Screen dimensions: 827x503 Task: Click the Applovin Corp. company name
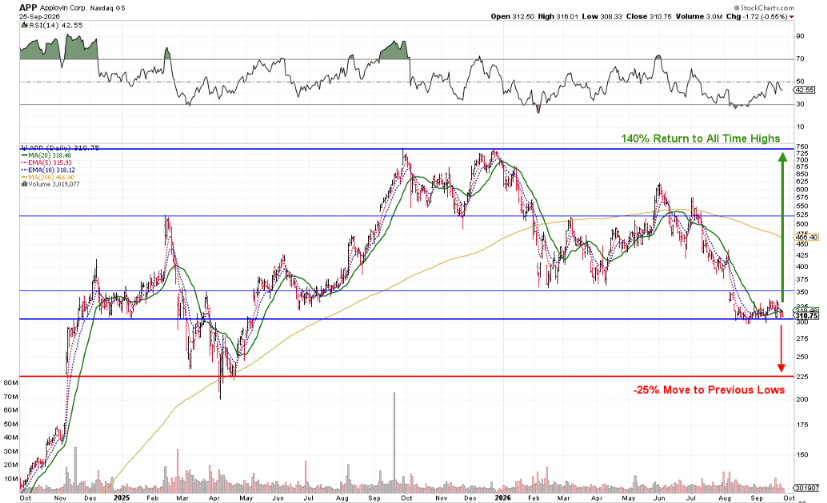pyautogui.click(x=61, y=8)
